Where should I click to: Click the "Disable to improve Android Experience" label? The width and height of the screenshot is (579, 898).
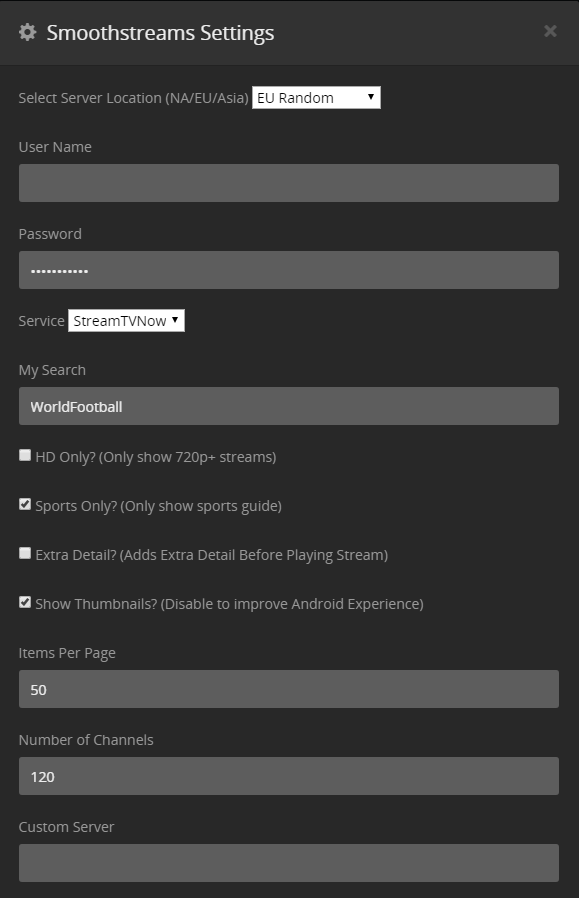(292, 604)
